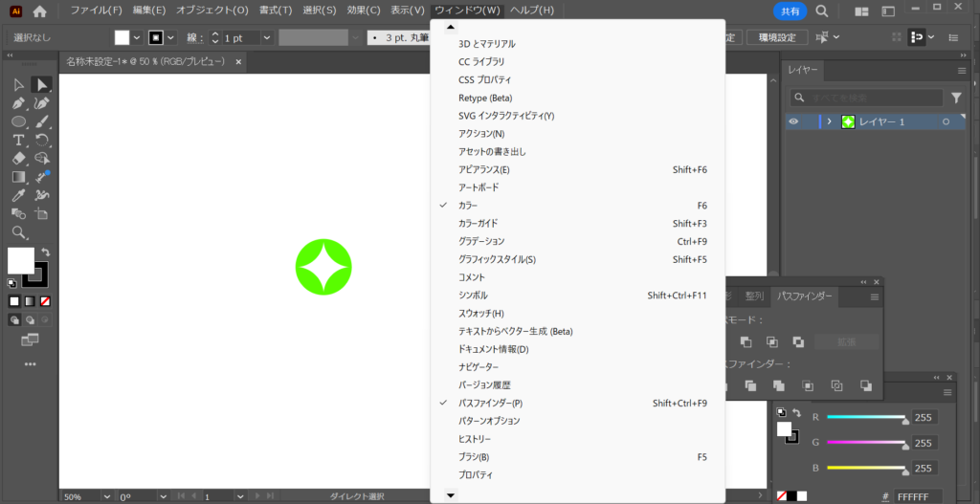980x504 pixels.
Task: Click toolbar fill color swatch
Action: pyautogui.click(x=21, y=260)
